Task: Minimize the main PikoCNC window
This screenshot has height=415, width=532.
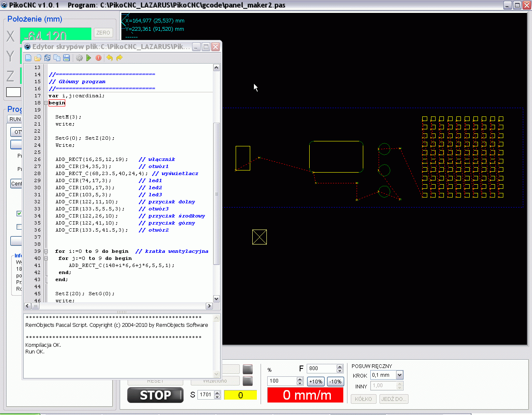Action: [x=507, y=5]
